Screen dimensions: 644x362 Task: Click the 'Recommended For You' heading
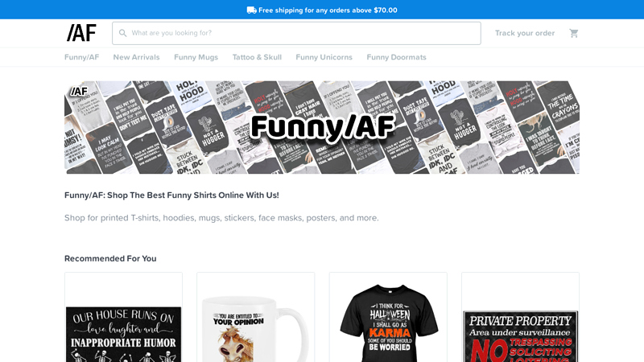click(x=110, y=258)
